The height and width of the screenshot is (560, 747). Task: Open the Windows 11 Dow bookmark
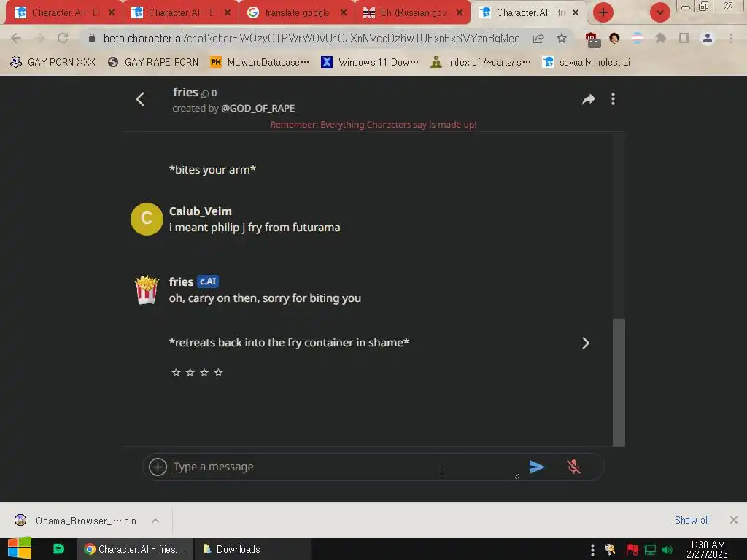click(370, 63)
